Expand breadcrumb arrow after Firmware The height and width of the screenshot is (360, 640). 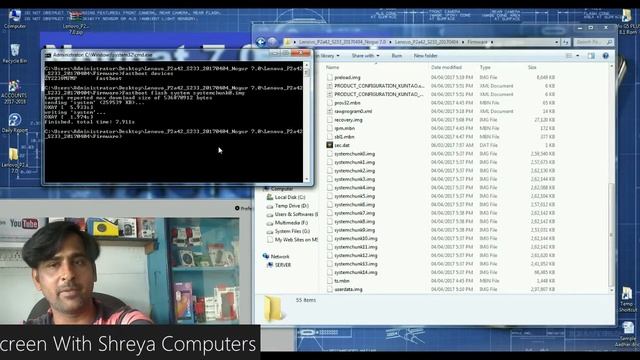[492, 42]
